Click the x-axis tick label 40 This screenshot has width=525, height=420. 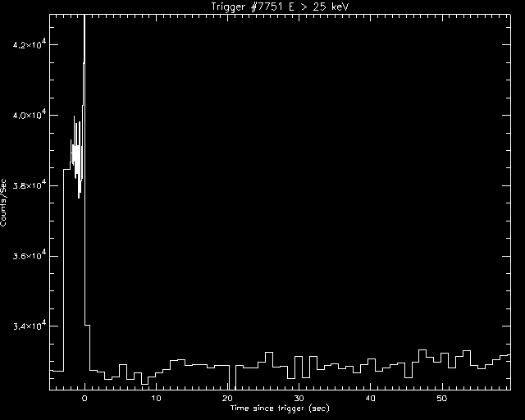370,398
